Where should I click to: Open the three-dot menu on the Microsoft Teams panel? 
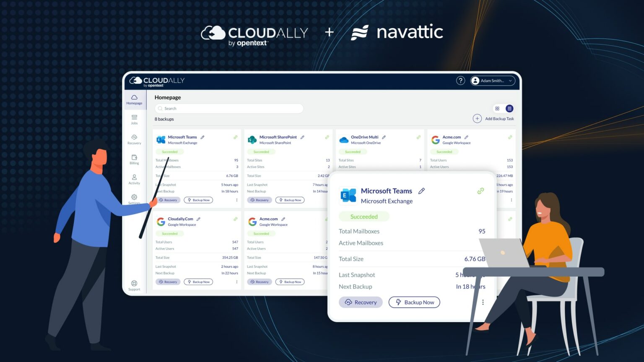pos(483,302)
